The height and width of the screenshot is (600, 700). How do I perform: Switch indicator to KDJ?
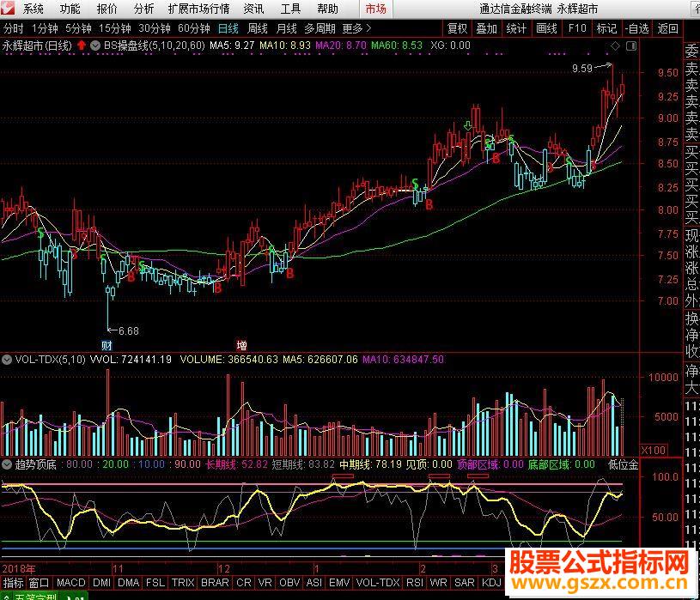pyautogui.click(x=491, y=583)
